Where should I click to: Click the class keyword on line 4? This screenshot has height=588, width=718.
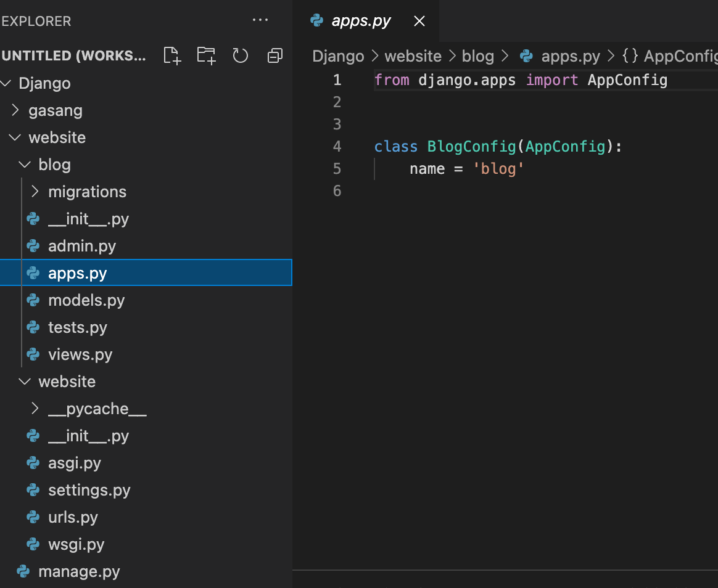point(395,147)
